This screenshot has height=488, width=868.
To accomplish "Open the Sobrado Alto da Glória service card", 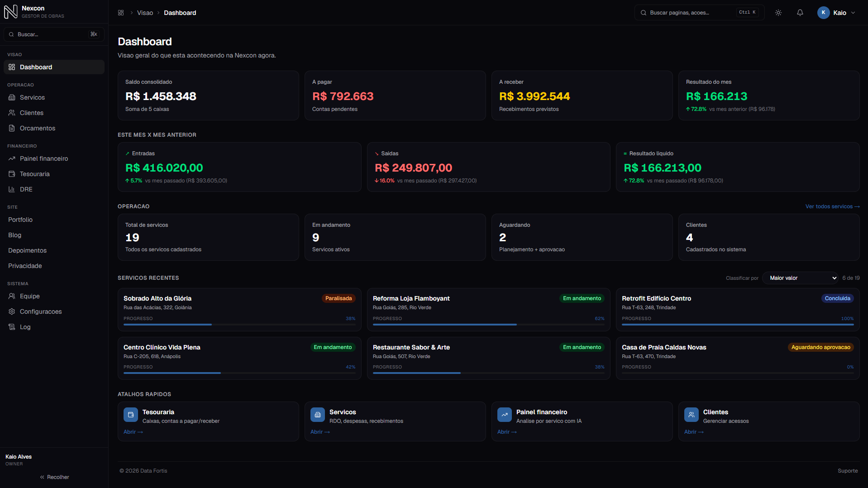I will pyautogui.click(x=239, y=309).
